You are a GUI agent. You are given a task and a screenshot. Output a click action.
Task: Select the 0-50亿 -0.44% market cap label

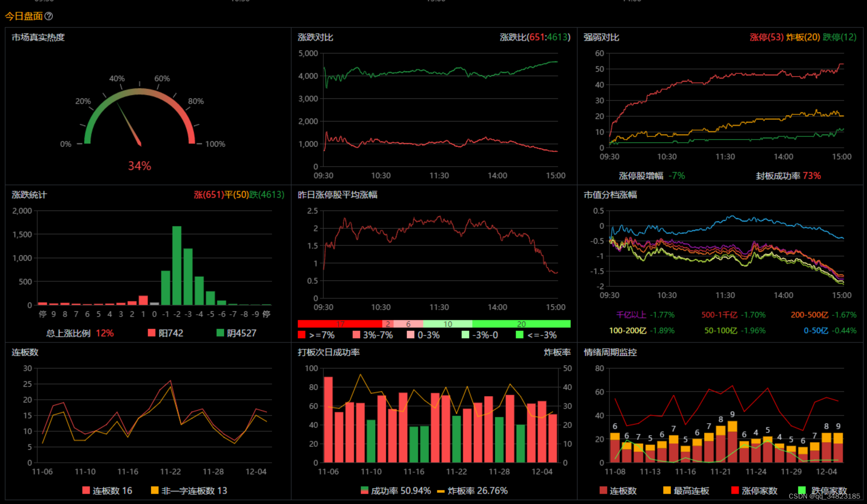(830, 331)
